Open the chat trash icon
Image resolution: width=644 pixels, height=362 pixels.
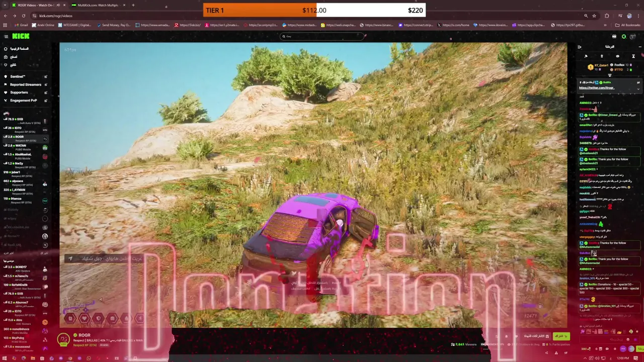(x=601, y=56)
